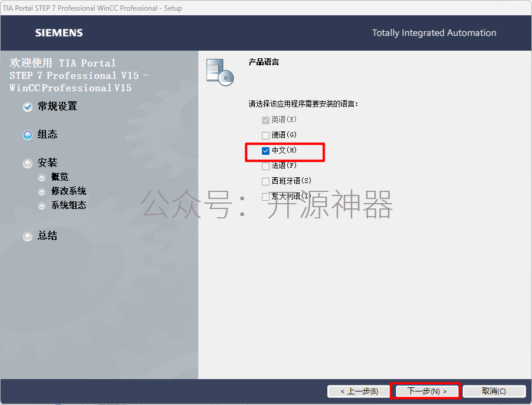Click the 产品语言 heading text
The width and height of the screenshot is (532, 405).
coord(264,62)
